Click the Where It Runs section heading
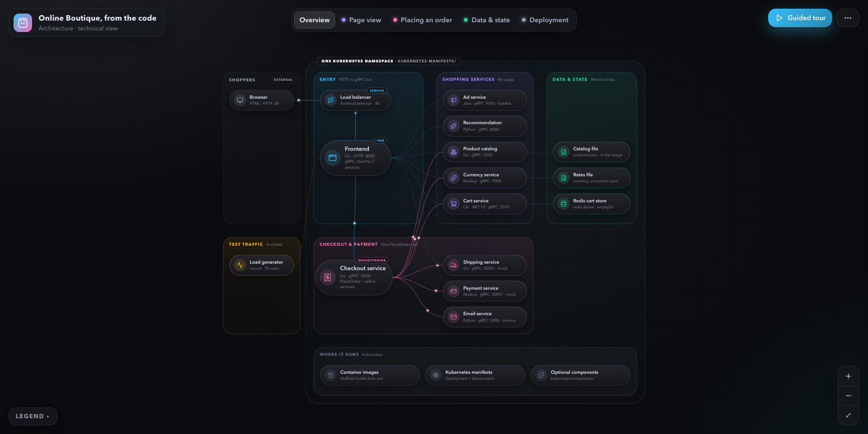The width and height of the screenshot is (868, 434). (x=339, y=354)
